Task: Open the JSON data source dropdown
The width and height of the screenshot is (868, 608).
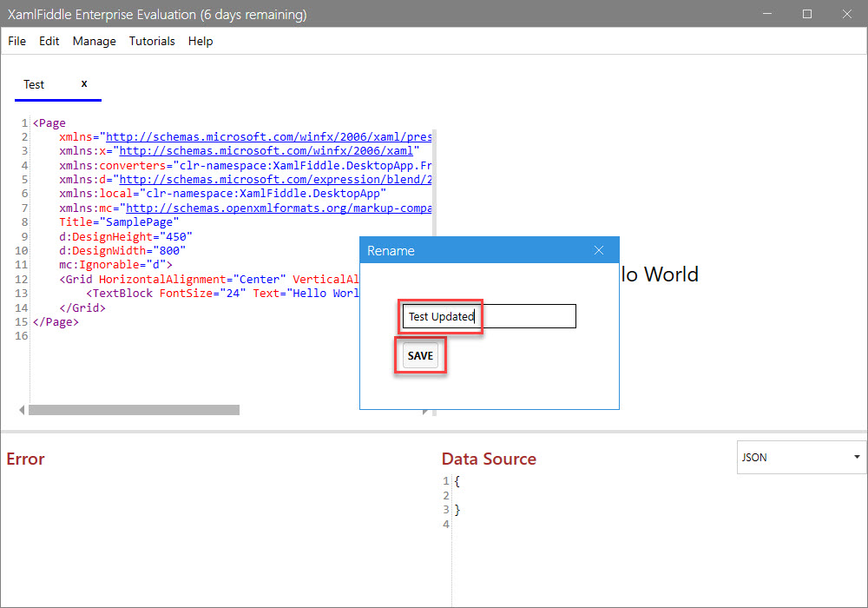Action: 801,458
